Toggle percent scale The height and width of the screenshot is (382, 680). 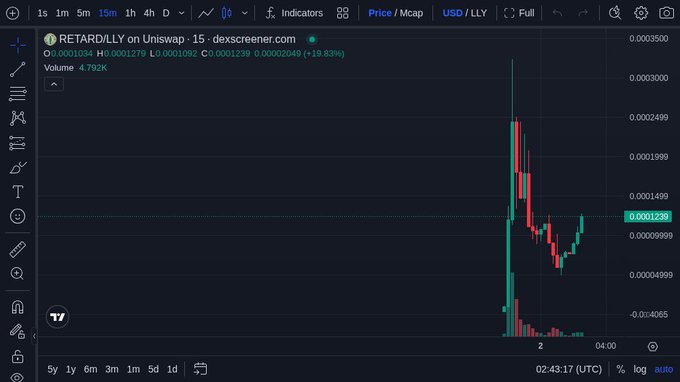[621, 369]
